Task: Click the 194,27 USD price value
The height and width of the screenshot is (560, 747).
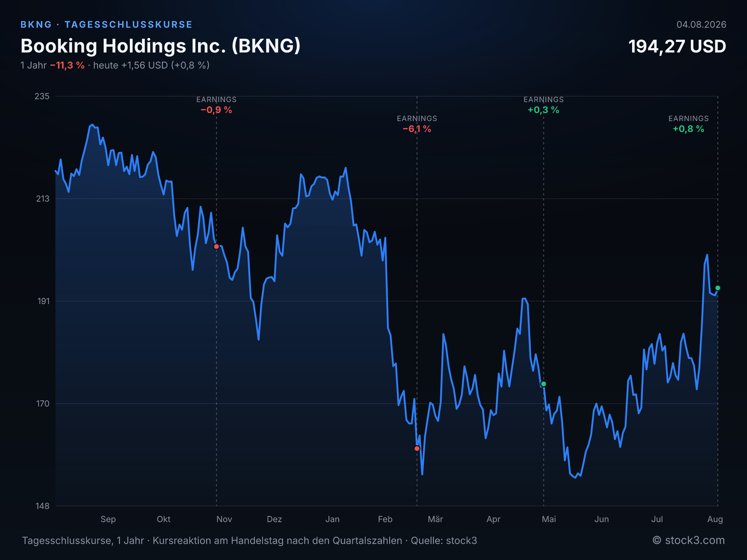Action: tap(677, 46)
